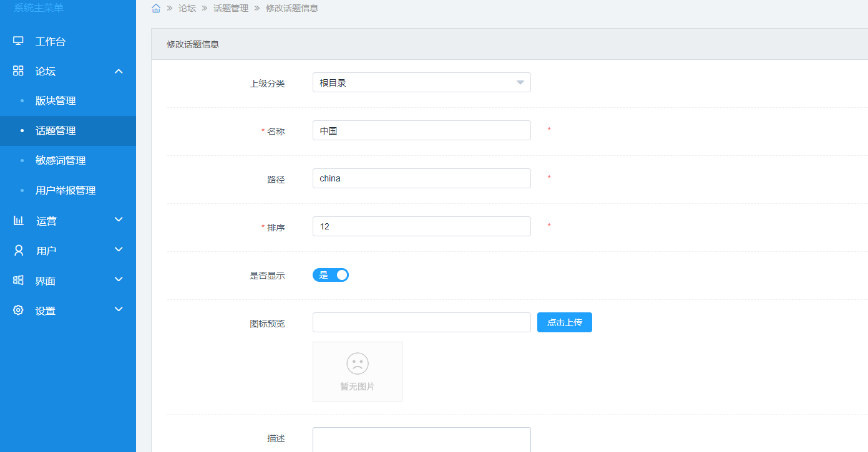Click the home icon in breadcrumb
Image resolution: width=868 pixels, height=452 pixels.
[156, 8]
